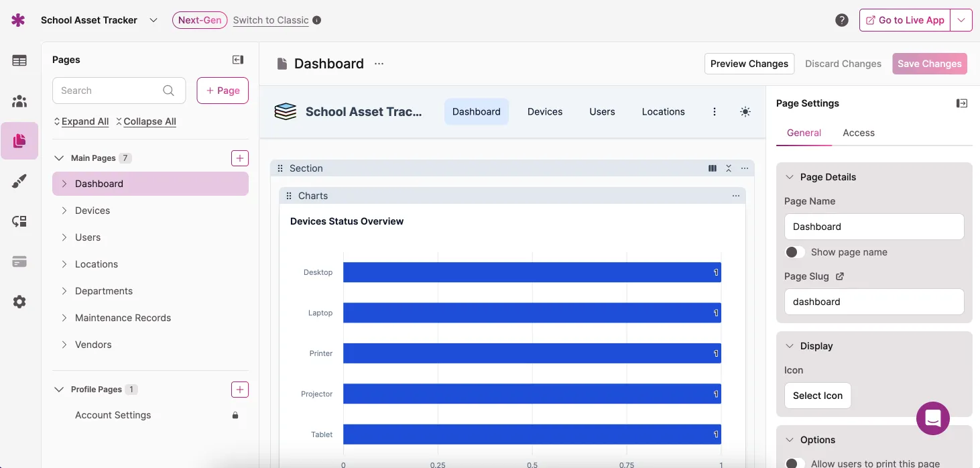Click the Switch to Classic link
The width and height of the screenshot is (980, 468).
271,20
